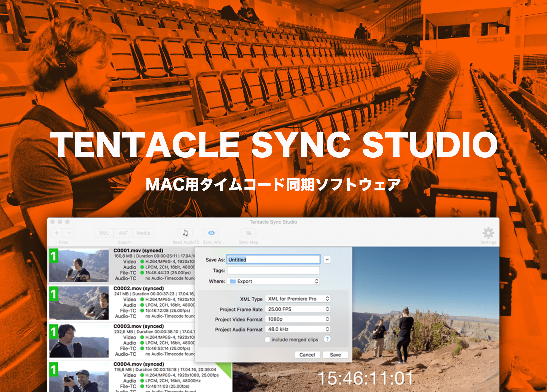Click the C0004.mov (synced) title
The width and height of the screenshot is (547, 392).
(139, 364)
